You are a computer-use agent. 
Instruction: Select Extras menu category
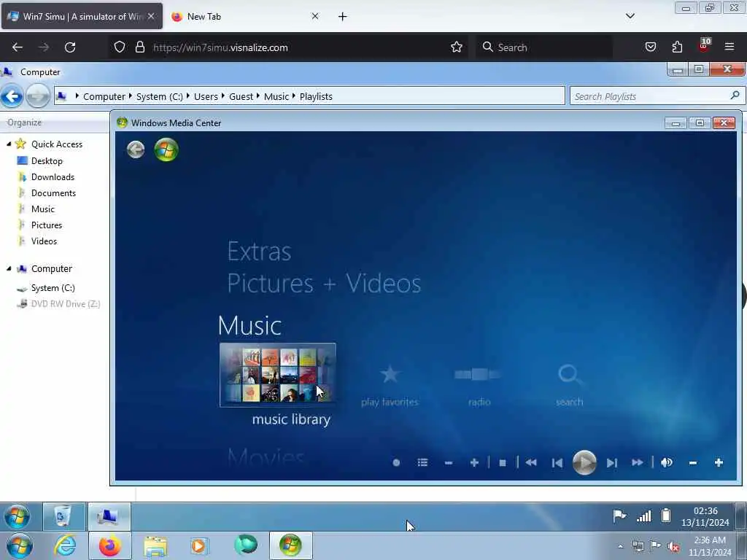(x=259, y=252)
